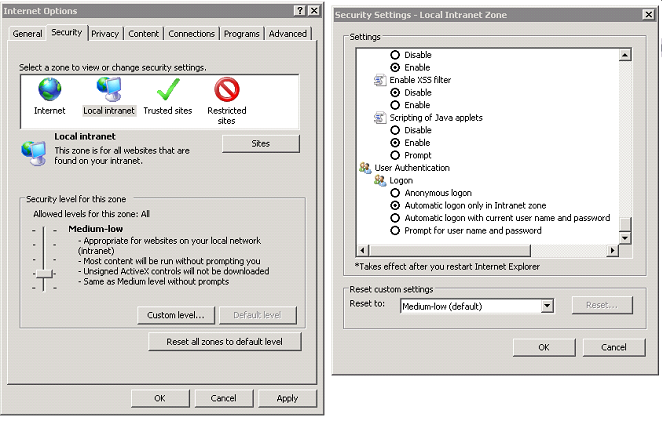Click the Default level button

coord(257,315)
